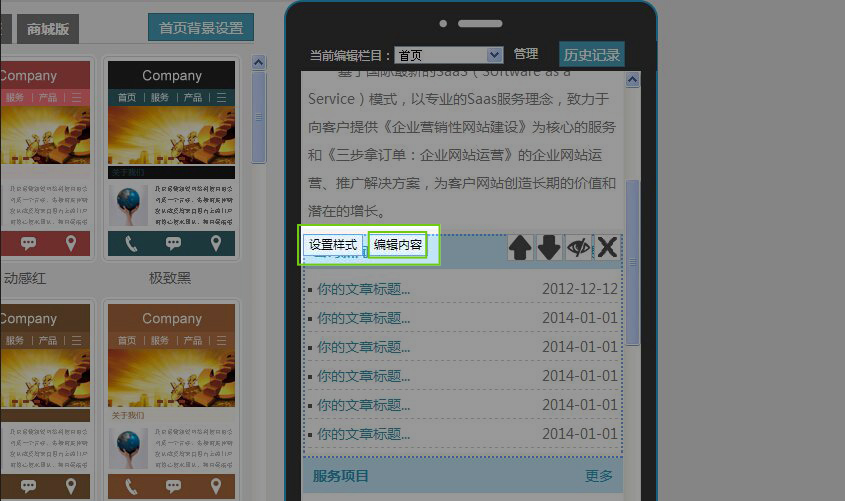Click the 管理 link

526,54
